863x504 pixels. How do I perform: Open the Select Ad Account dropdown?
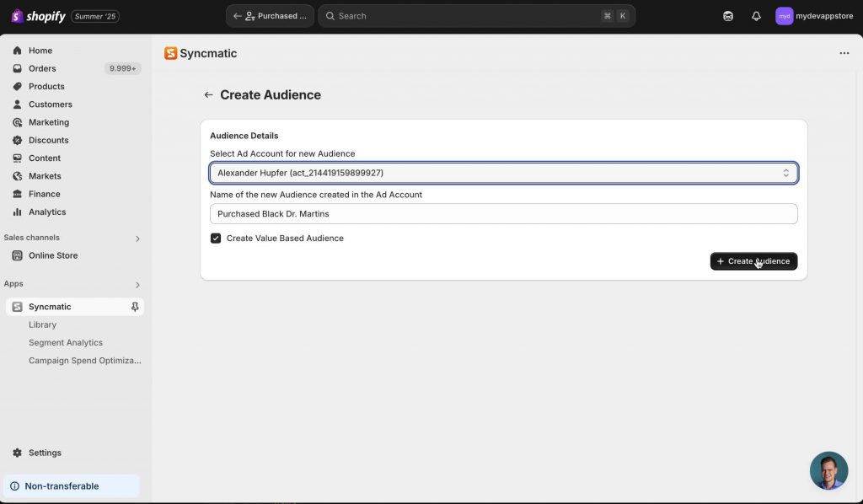tap(504, 173)
